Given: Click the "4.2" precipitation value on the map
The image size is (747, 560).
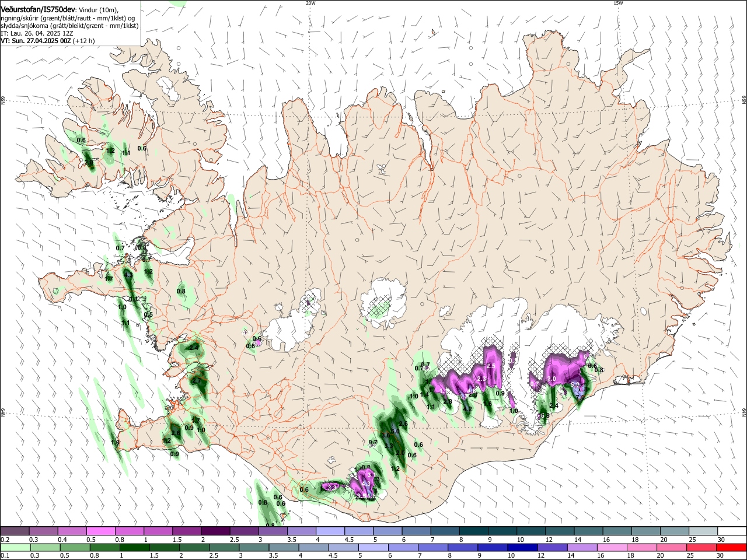Looking at the screenshot, I should coord(466,409).
